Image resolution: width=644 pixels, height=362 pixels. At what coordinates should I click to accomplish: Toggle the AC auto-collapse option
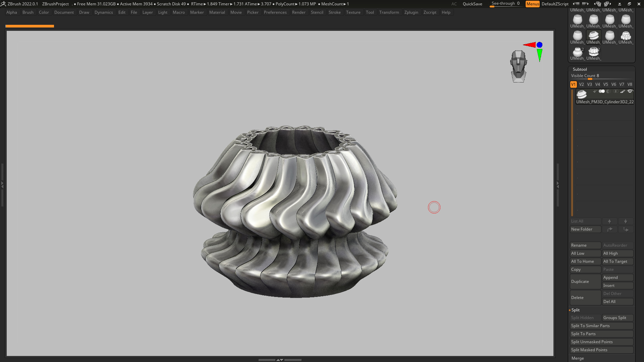454,4
